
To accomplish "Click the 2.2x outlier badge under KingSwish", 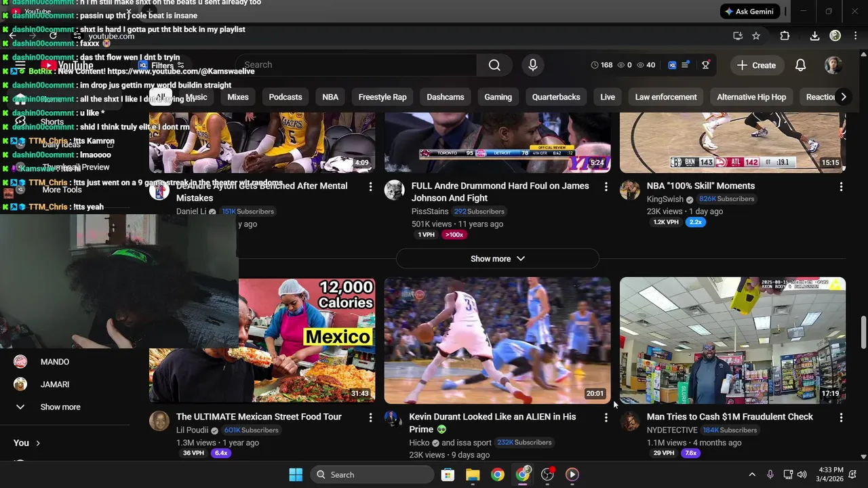I will pos(695,222).
